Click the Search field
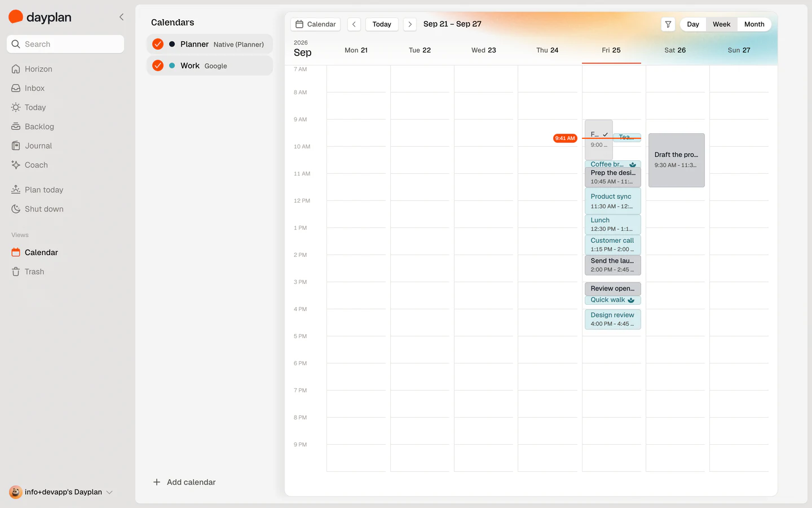This screenshot has width=812, height=508. pos(65,44)
